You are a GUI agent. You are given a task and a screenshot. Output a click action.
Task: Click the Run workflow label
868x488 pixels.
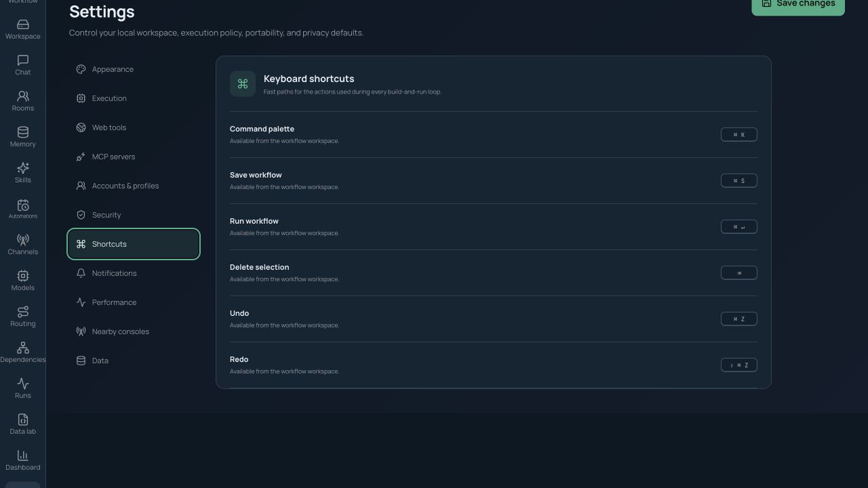point(254,221)
